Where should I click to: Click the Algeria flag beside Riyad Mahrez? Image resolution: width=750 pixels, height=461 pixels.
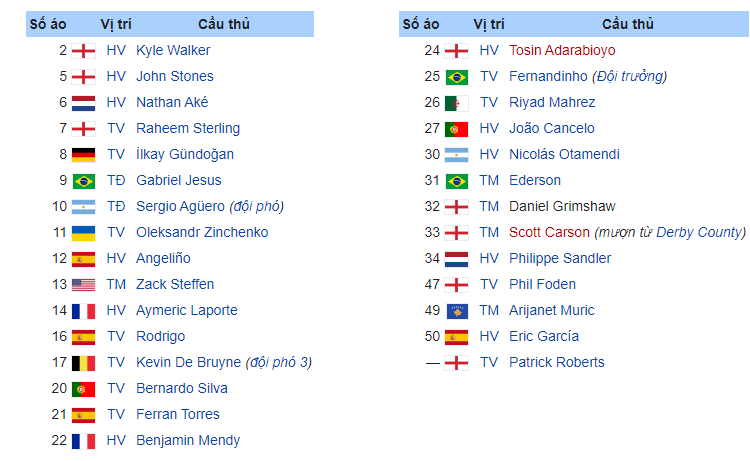coord(456,102)
